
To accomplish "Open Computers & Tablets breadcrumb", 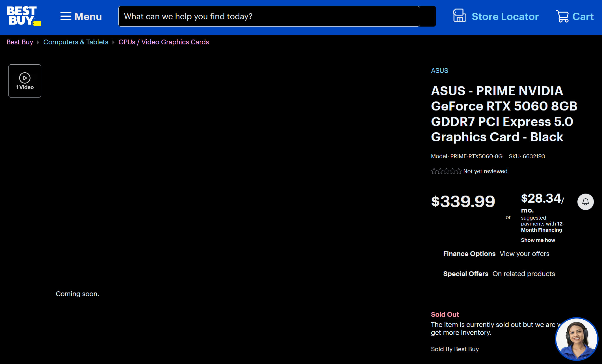I will pos(76,42).
